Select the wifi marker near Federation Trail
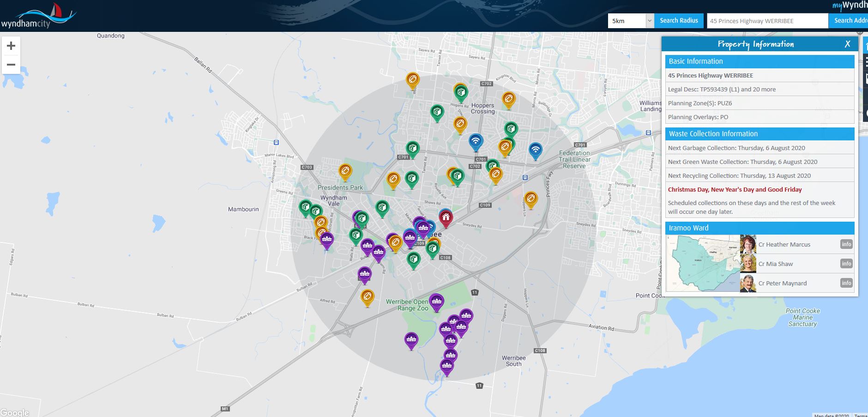 [535, 151]
